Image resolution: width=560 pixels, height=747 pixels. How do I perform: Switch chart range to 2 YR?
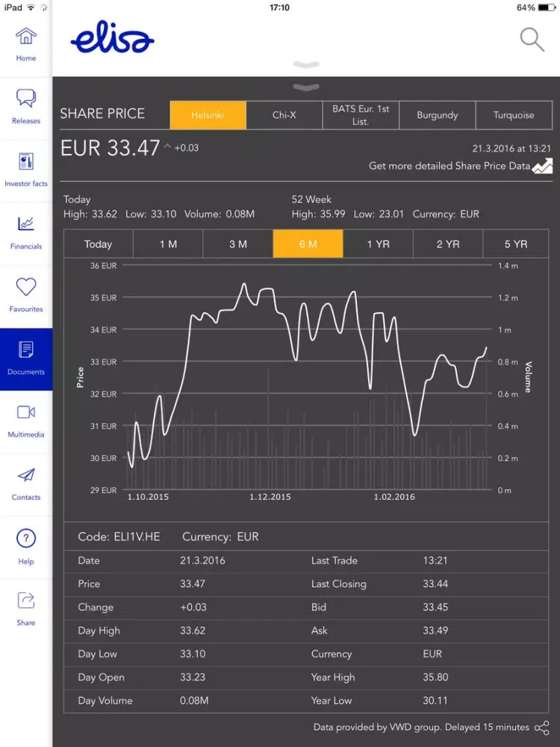pos(448,244)
